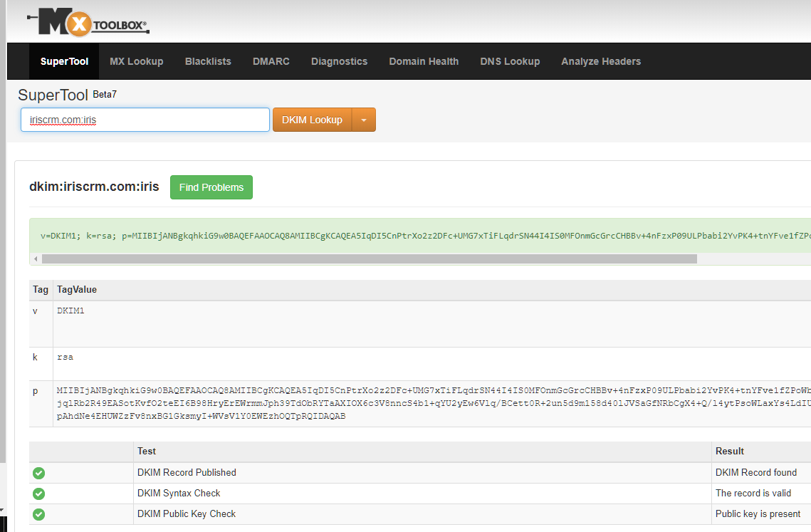
Task: Click the iriscrm.com:iris lookup input field
Action: (x=145, y=120)
